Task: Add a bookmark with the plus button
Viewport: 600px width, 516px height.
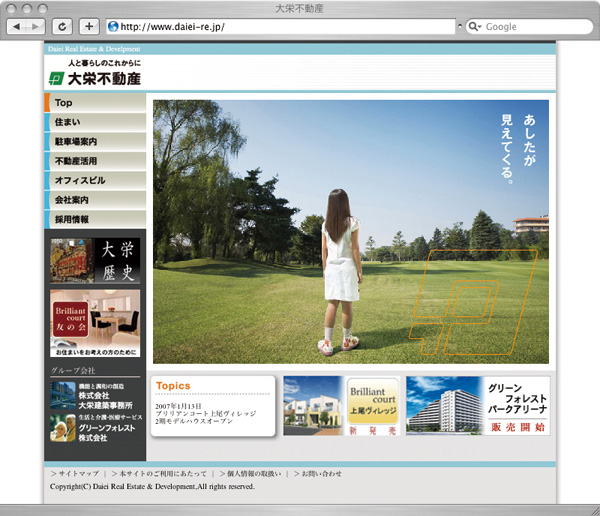Action: (89, 26)
